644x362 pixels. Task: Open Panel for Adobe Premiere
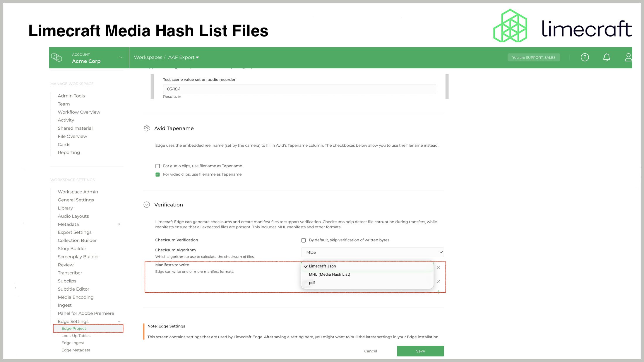point(86,313)
